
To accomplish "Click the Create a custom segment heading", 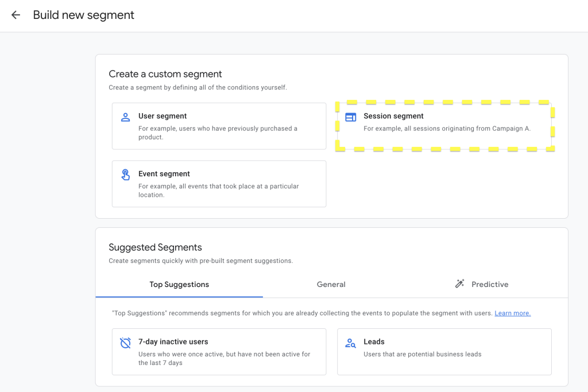I will 165,74.
